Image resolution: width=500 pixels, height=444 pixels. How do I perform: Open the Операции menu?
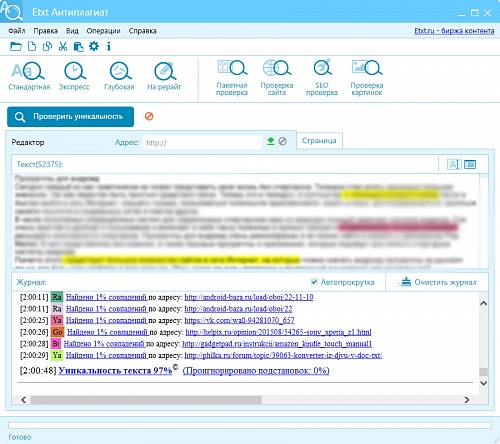[103, 31]
